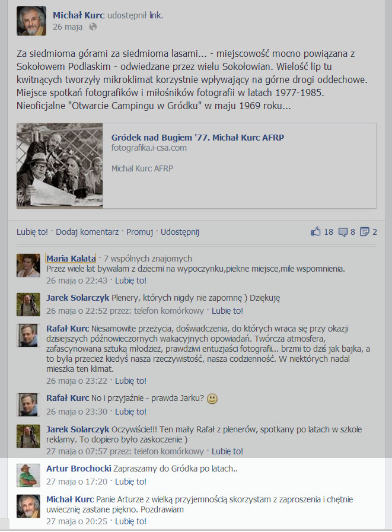The height and width of the screenshot is (532, 392).
Task: Like Artur Brochocki's comment
Action: click(130, 482)
